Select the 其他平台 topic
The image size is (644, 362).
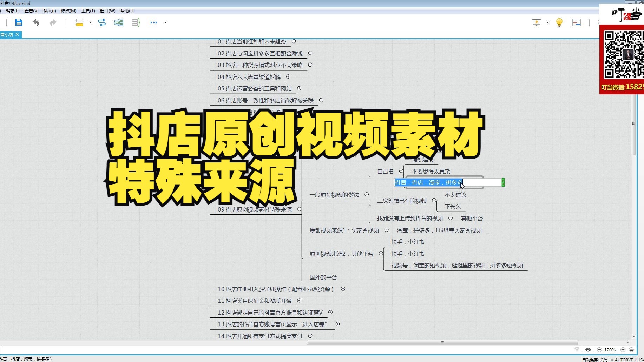click(472, 219)
